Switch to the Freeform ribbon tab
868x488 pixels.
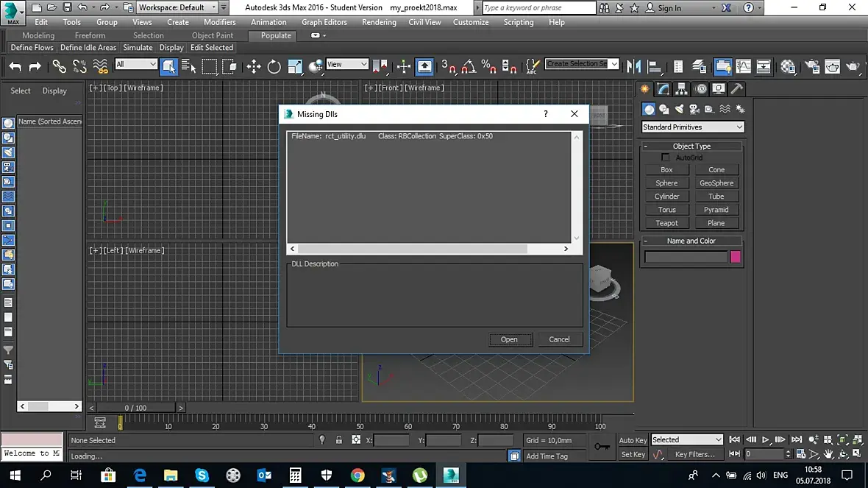[90, 35]
